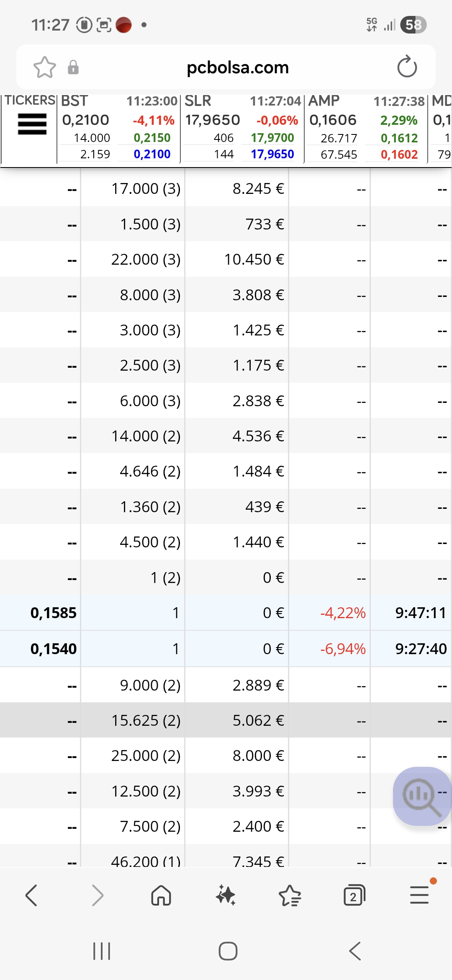The width and height of the screenshot is (452, 980).
Task: Go to browser home page
Action: tap(161, 896)
